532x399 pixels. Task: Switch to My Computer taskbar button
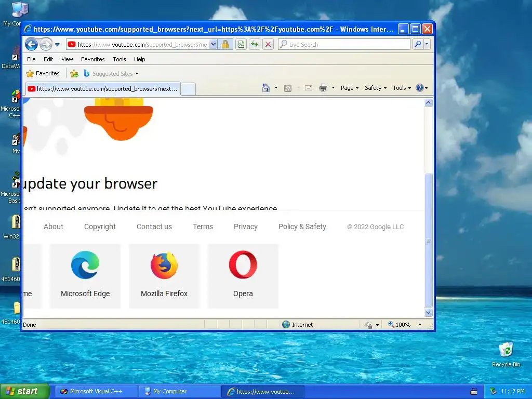pyautogui.click(x=179, y=391)
